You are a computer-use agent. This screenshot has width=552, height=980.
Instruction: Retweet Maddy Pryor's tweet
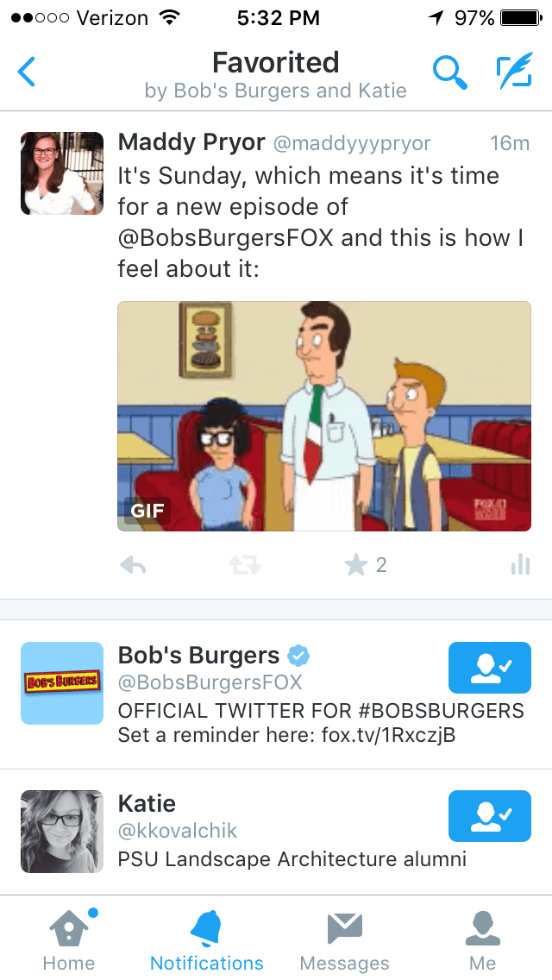244,566
